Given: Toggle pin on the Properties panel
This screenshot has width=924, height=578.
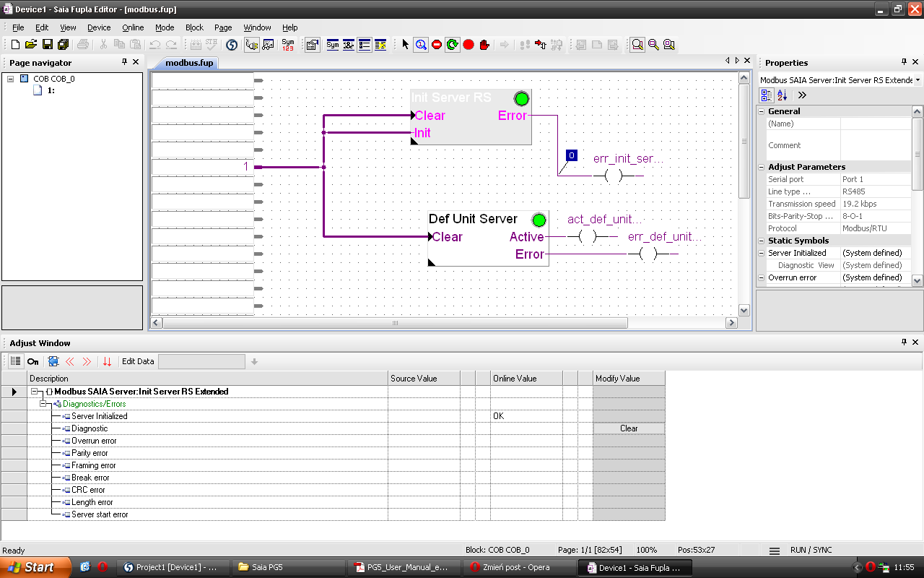Looking at the screenshot, I should [x=904, y=62].
